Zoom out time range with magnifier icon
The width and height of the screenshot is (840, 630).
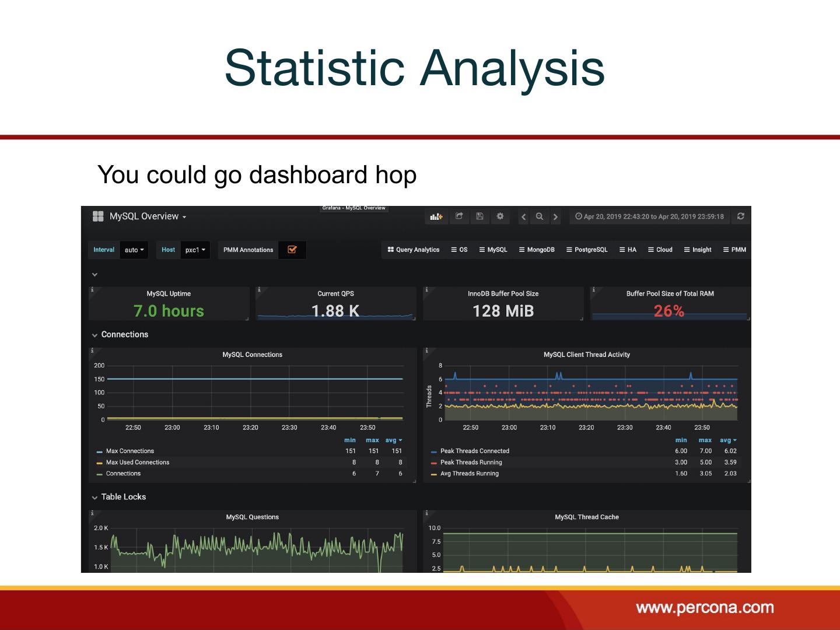[x=540, y=216]
